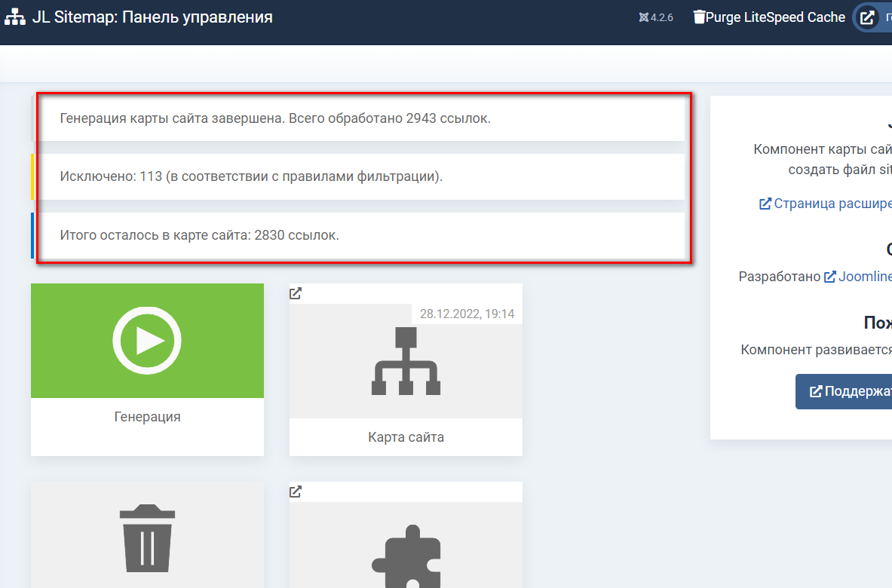Select the Итого осталось 2830 ссылок message

click(x=200, y=234)
